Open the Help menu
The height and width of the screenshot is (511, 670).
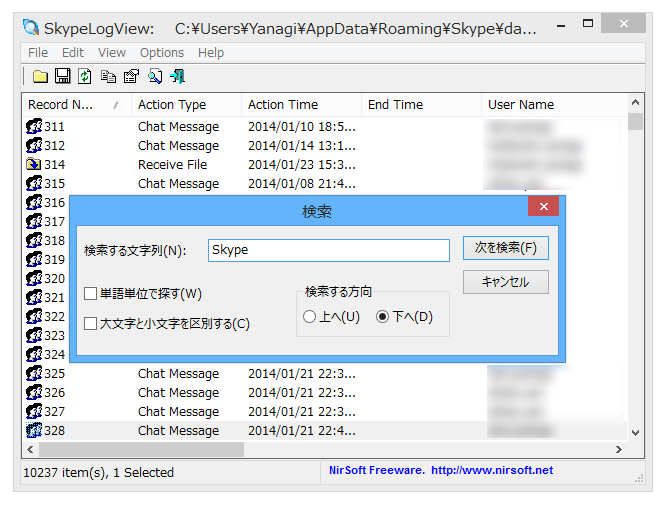[x=211, y=53]
